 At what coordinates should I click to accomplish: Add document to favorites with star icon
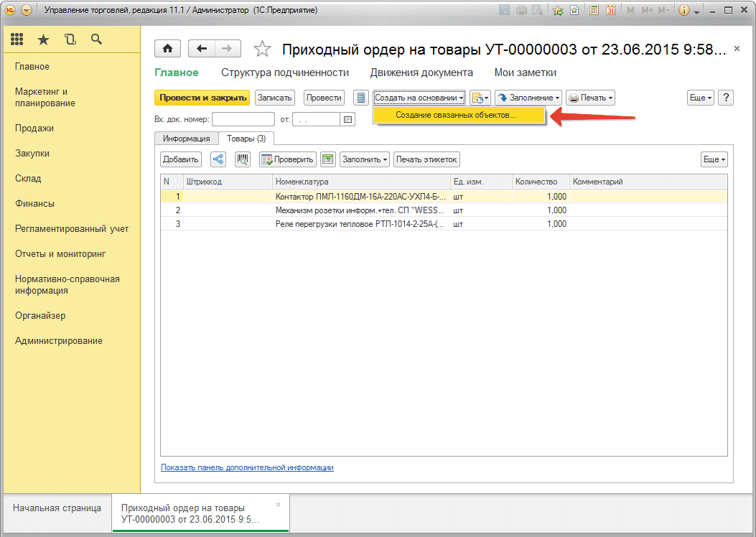(263, 49)
